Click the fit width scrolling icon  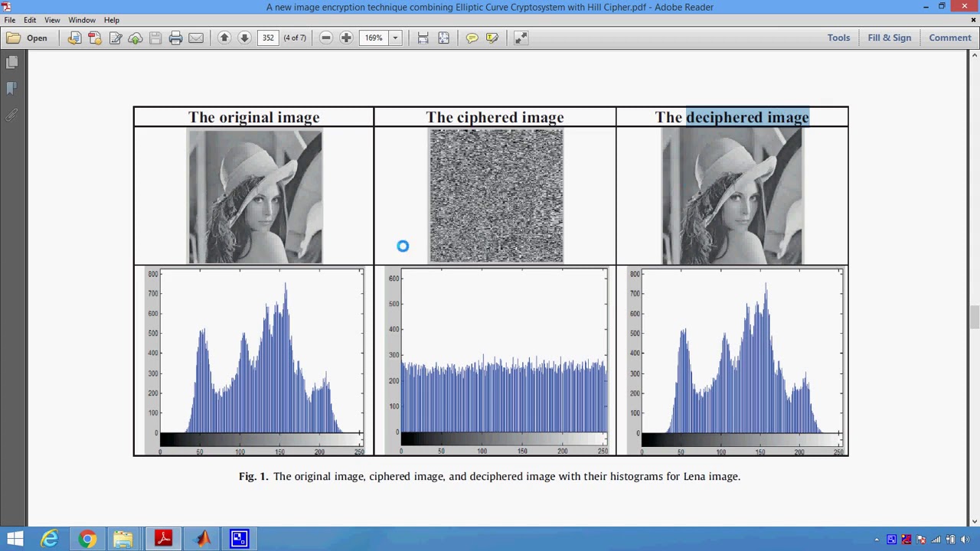423,37
